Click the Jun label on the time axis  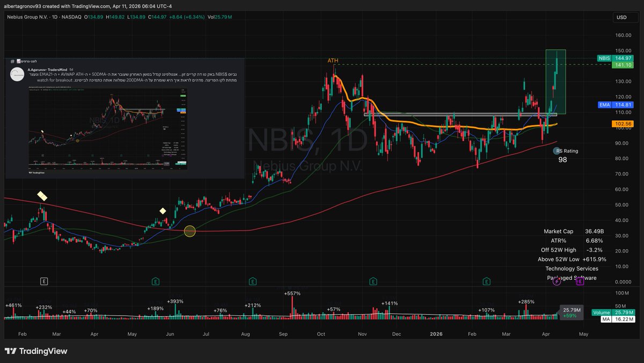(x=171, y=333)
